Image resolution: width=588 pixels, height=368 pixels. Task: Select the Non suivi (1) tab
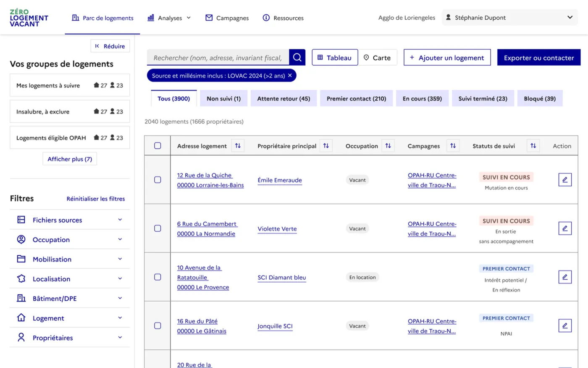tap(224, 98)
